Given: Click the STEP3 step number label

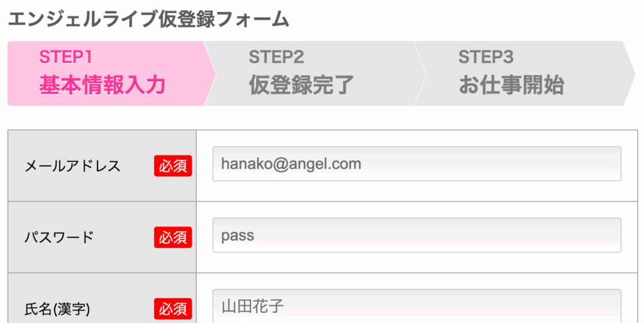Looking at the screenshot, I should [486, 57].
